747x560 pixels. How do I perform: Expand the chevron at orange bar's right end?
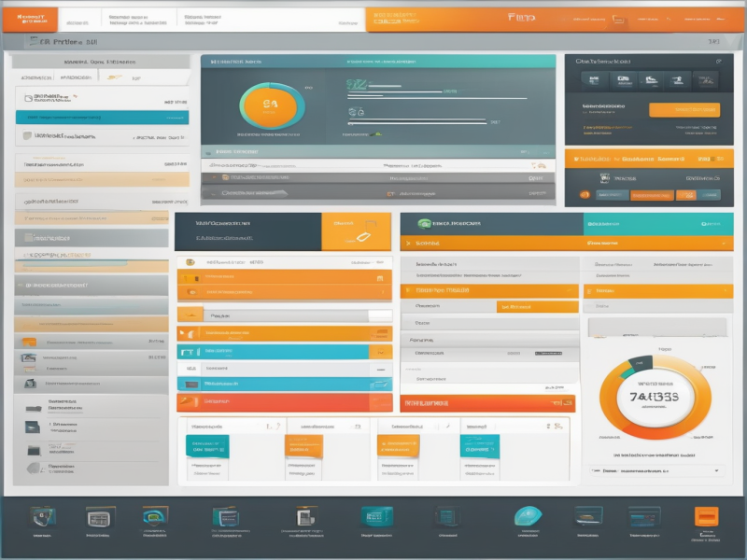click(724, 243)
